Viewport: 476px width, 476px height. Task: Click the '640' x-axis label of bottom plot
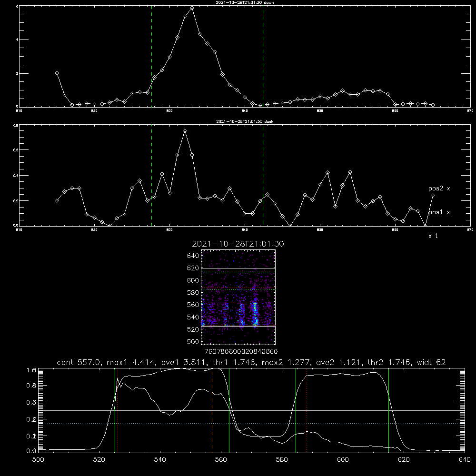(465, 460)
